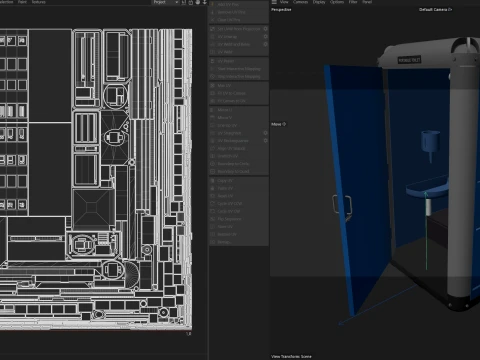The width and height of the screenshot is (480, 360).
Task: Open the Textures menu in UV editor
Action: [x=39, y=2]
